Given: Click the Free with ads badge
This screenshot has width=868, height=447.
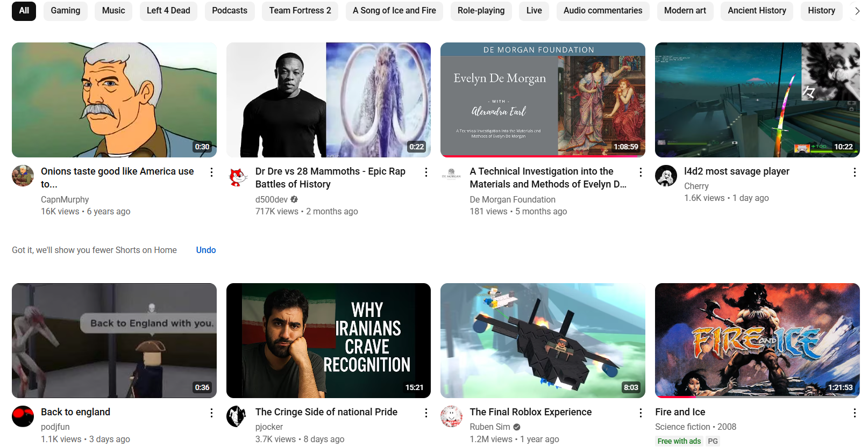Looking at the screenshot, I should click(x=679, y=442).
